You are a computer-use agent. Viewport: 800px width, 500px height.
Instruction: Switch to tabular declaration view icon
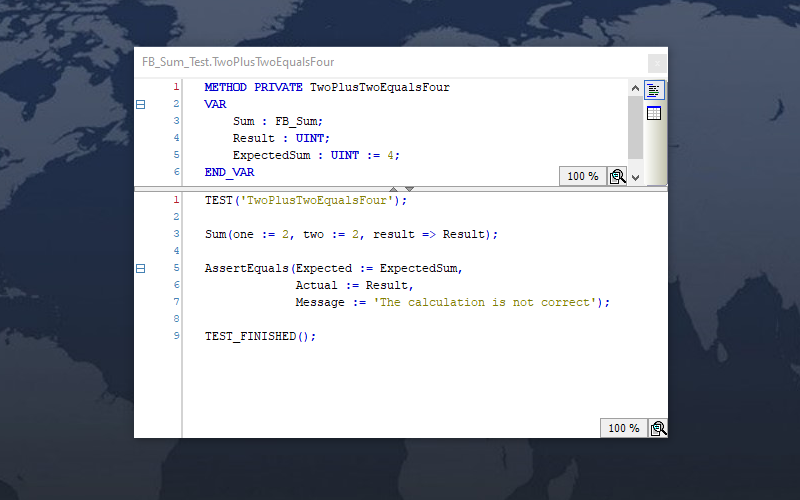click(654, 113)
